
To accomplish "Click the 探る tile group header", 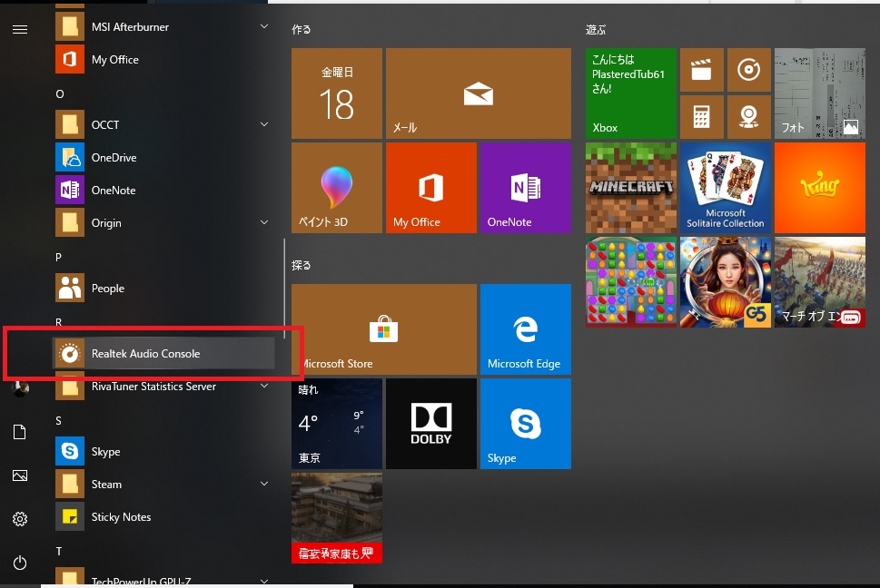I will pos(302,265).
